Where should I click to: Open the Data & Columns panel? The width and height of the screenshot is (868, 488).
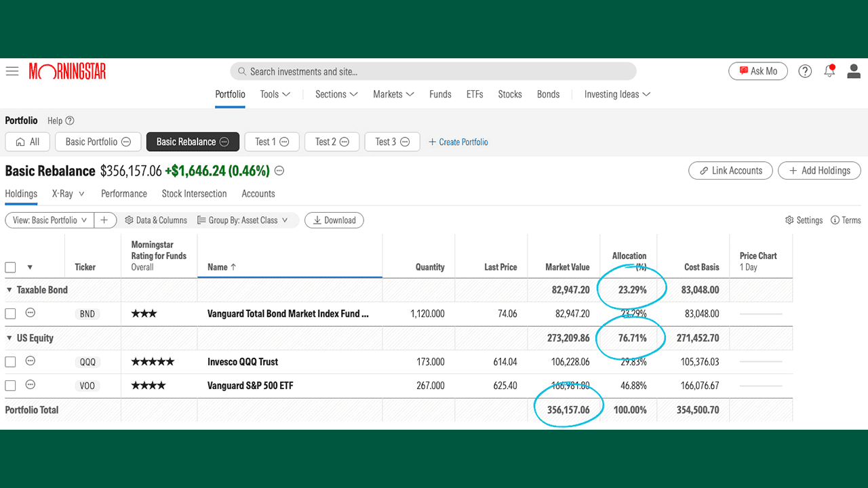point(156,220)
